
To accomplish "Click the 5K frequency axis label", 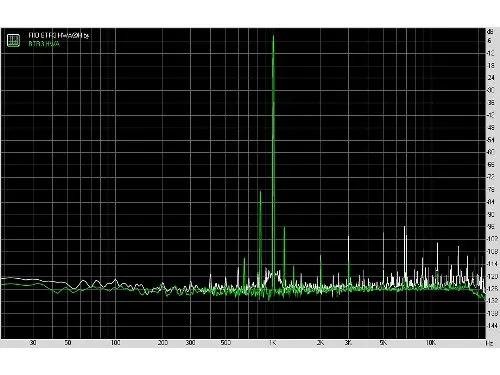I will 383,343.
